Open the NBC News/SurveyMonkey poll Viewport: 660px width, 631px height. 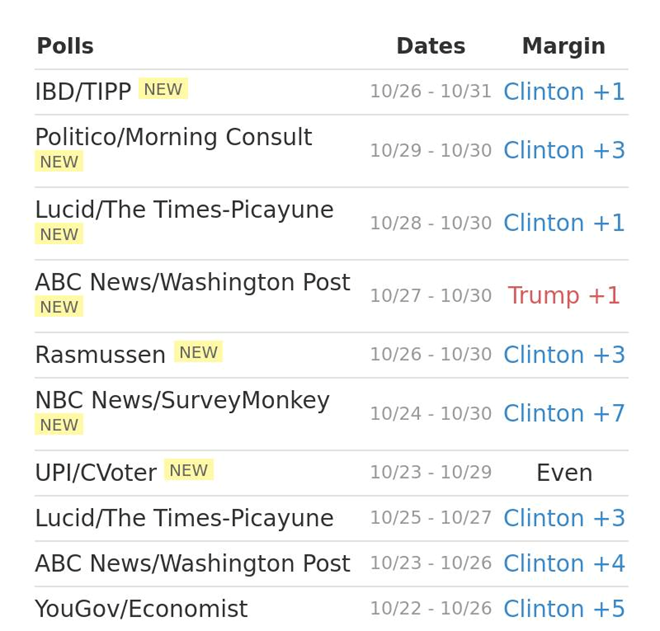pos(182,401)
